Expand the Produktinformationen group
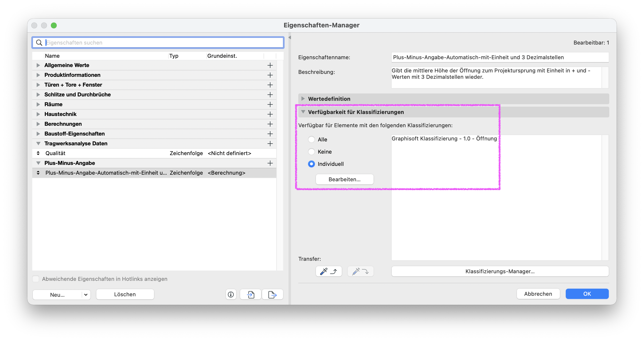Screen dimensions: 644x341 [x=38, y=75]
